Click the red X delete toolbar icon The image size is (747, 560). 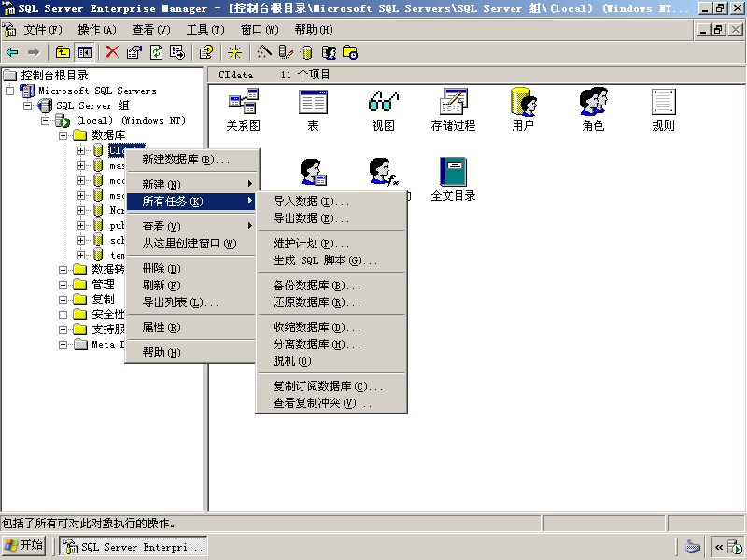pos(112,52)
